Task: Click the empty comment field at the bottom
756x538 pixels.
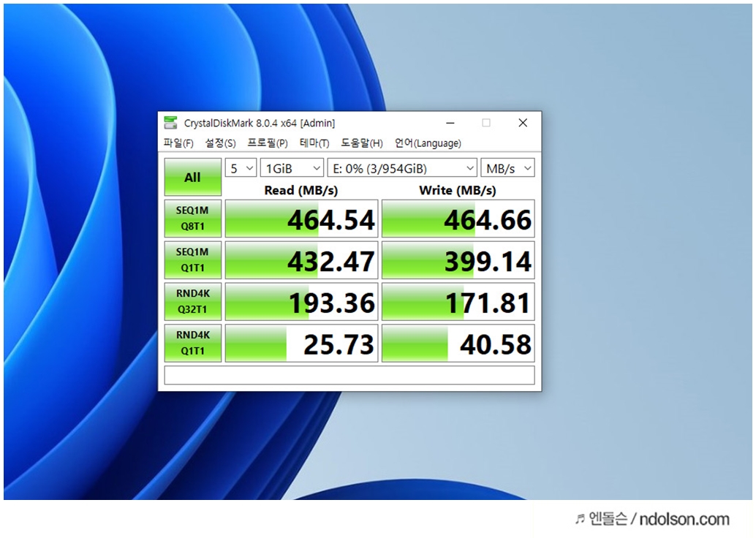Action: tap(349, 375)
